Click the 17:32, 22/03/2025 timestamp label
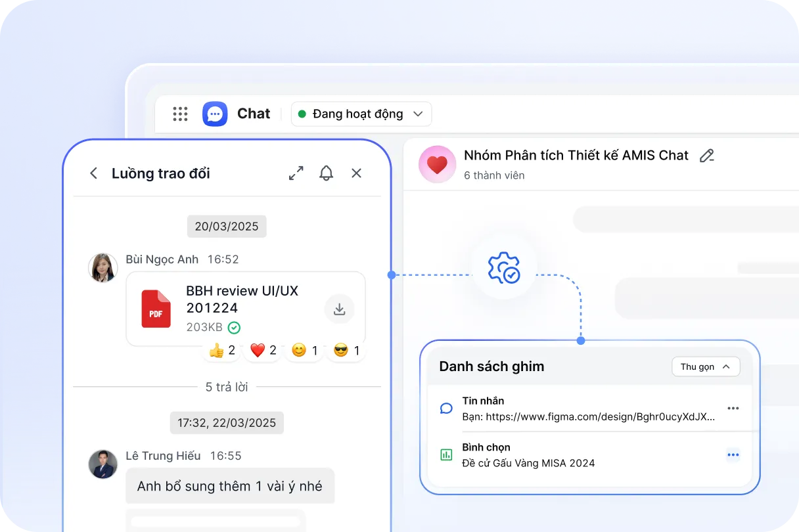The width and height of the screenshot is (799, 532). point(227,423)
